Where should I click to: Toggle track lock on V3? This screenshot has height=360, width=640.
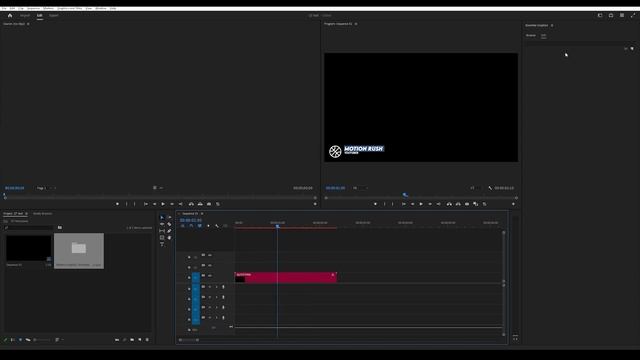click(x=189, y=257)
